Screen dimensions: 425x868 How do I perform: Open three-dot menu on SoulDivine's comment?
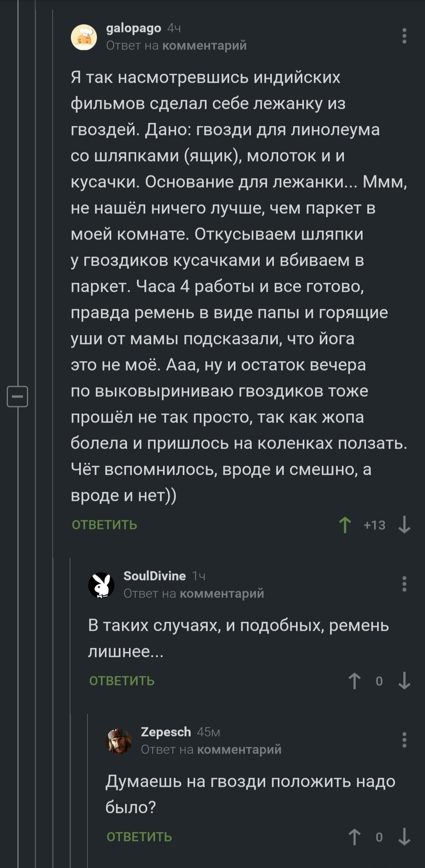404,584
